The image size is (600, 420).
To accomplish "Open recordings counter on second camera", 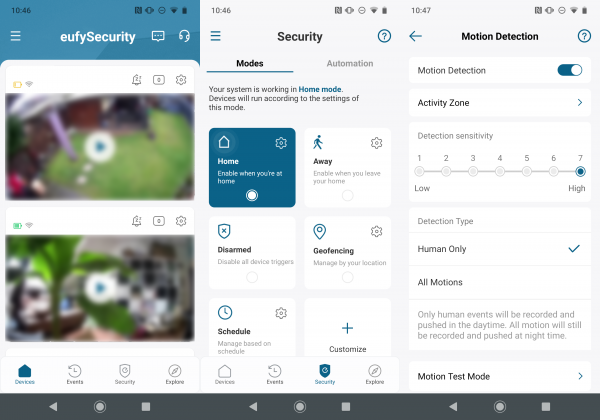I will [159, 221].
